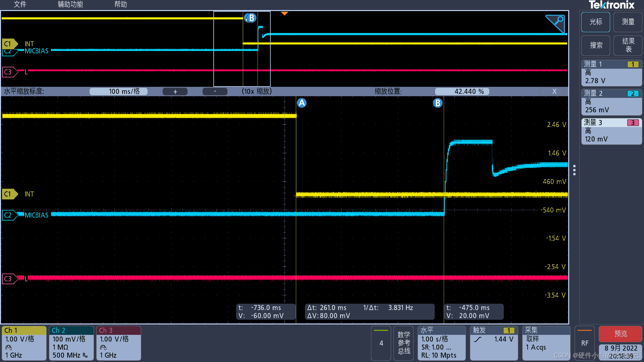Image resolution: width=644 pixels, height=362 pixels.
Task: Click the horizontal zoom scale 100 ms/格 field
Action: tap(119, 92)
